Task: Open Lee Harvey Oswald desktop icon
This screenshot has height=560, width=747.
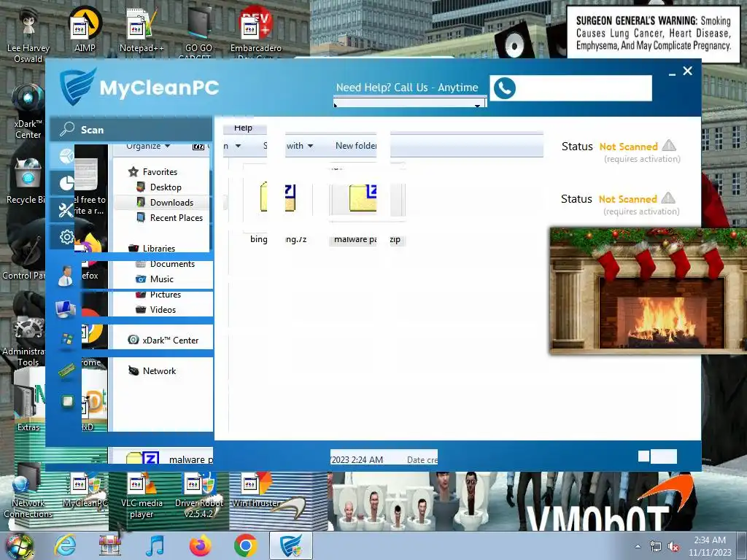Action: [28, 34]
